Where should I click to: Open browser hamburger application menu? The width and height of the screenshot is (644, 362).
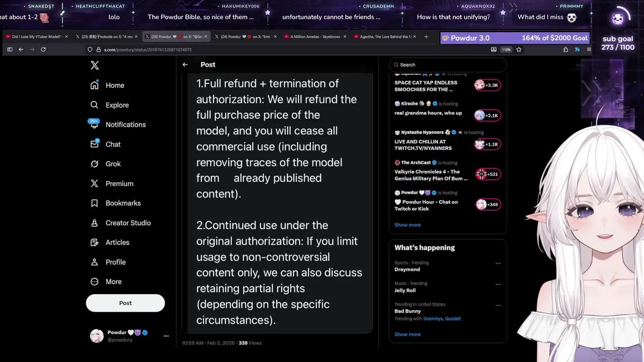click(x=589, y=49)
